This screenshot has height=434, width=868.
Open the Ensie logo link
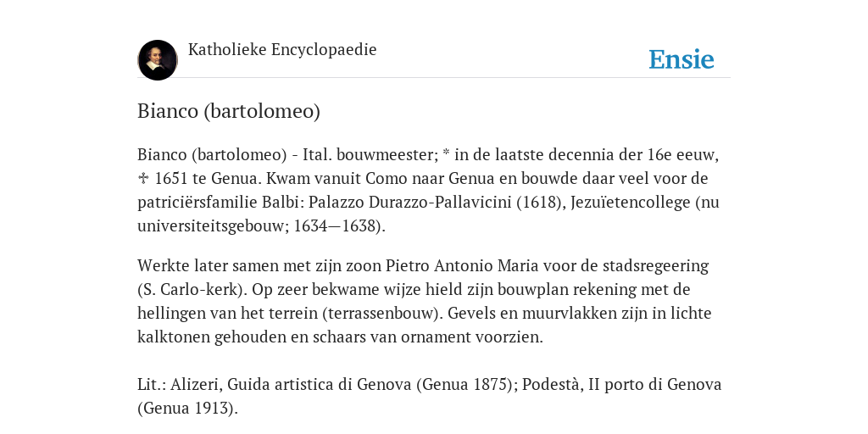pos(682,59)
